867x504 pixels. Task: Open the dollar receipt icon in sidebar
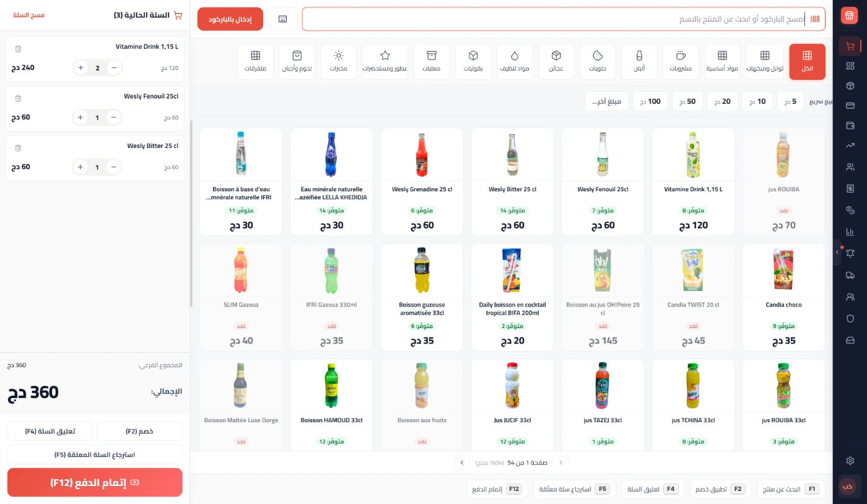point(850,188)
